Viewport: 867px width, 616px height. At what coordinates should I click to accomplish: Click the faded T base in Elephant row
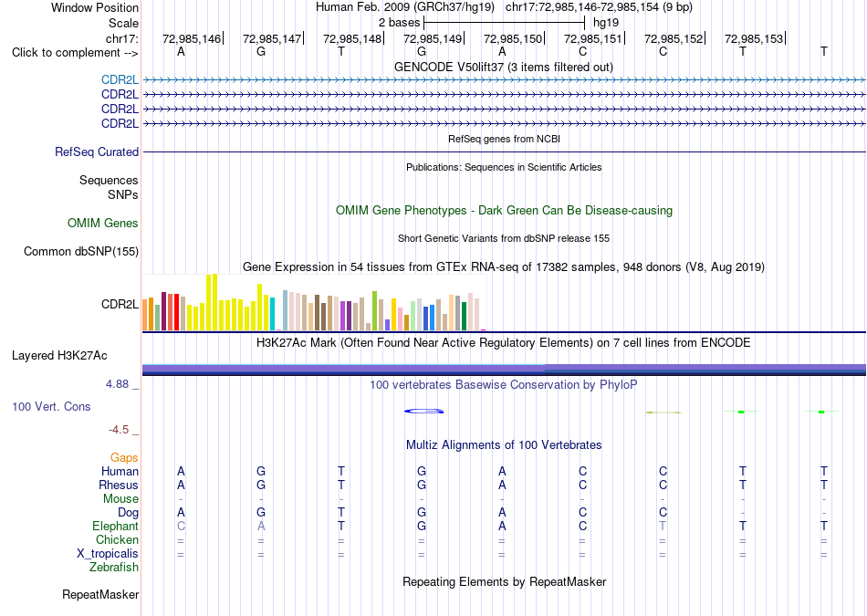click(x=663, y=527)
